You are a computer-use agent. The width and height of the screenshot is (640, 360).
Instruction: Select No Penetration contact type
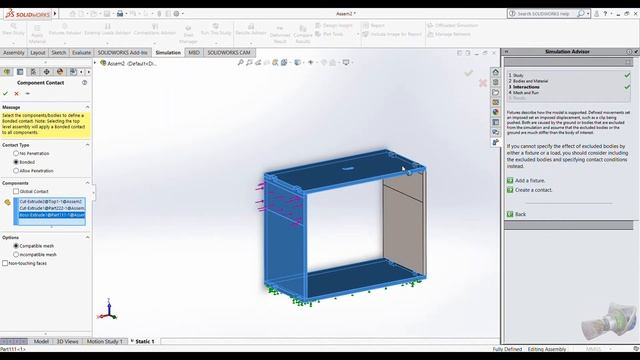(x=16, y=153)
